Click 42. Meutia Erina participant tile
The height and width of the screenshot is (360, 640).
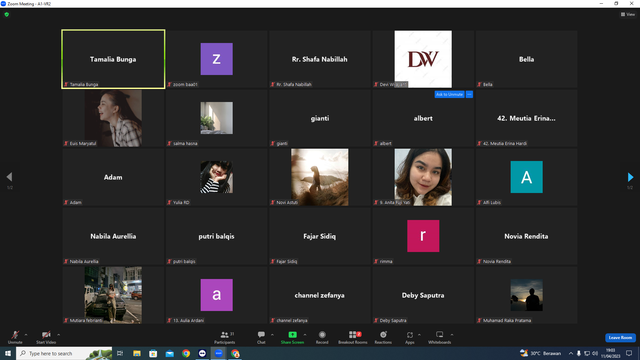click(526, 118)
